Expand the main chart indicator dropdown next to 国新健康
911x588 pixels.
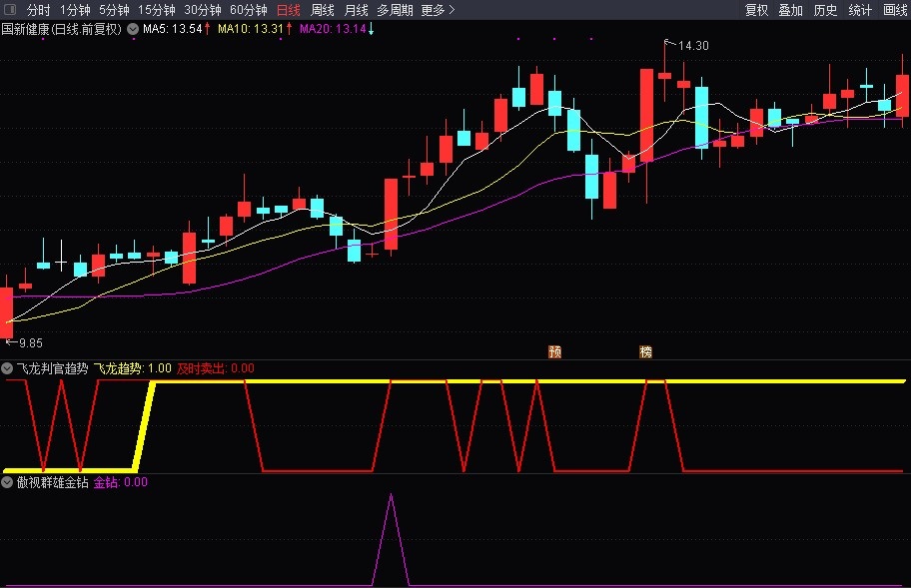tap(133, 28)
